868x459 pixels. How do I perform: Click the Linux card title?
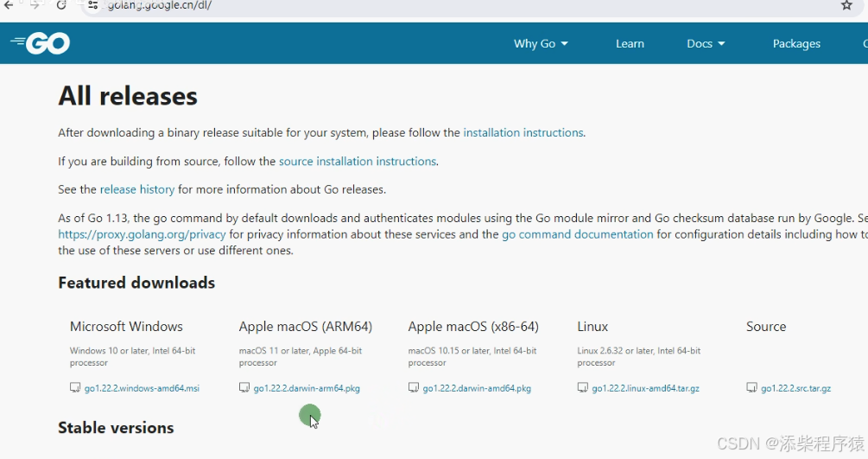(592, 327)
